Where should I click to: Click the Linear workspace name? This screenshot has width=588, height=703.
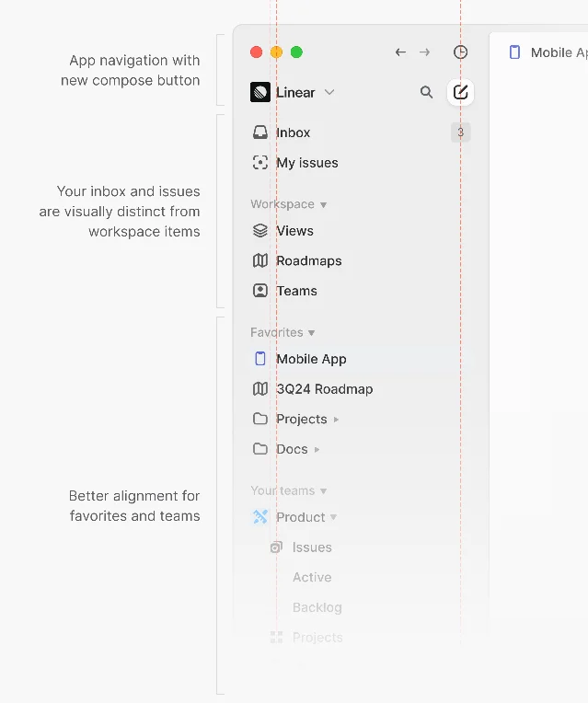point(295,92)
